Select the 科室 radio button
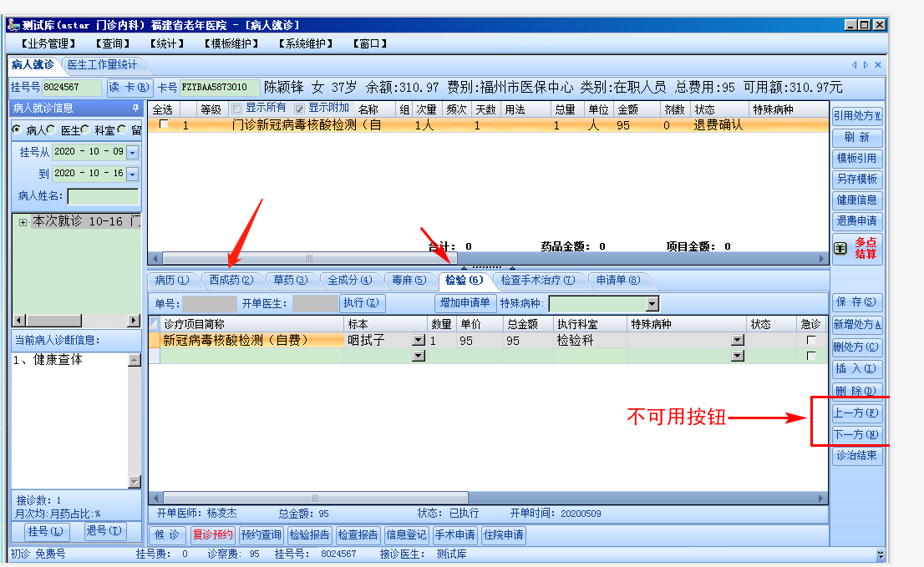This screenshot has height=567, width=924. coord(86,129)
